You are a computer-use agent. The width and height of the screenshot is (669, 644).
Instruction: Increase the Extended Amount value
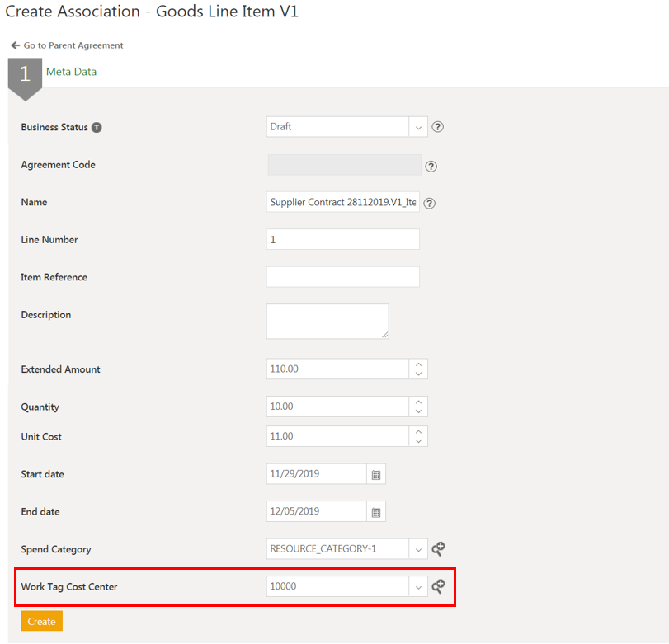(x=418, y=364)
